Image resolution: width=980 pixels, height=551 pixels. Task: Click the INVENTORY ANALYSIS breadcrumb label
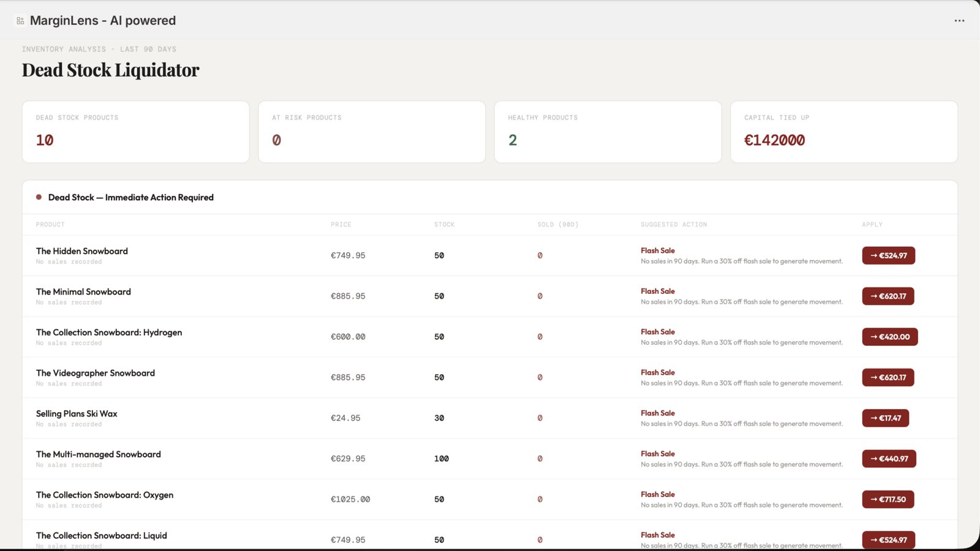click(64, 49)
